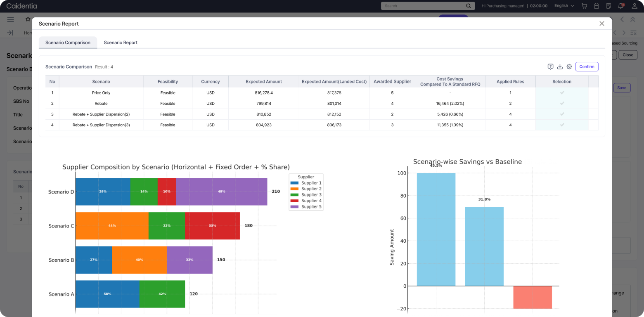Open the user profile icon
Image resolution: width=644 pixels, height=317 pixels.
pos(635,6)
